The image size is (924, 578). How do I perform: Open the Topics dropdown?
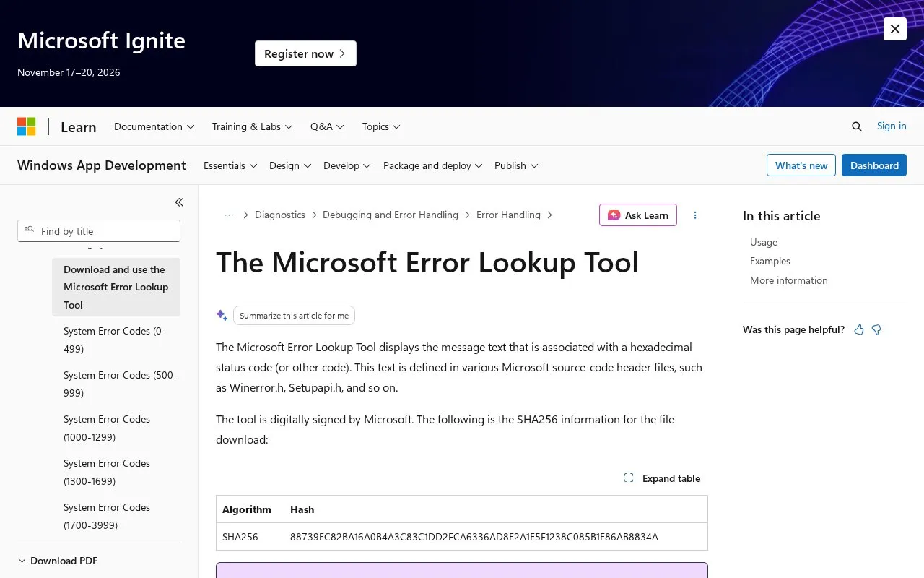[381, 126]
